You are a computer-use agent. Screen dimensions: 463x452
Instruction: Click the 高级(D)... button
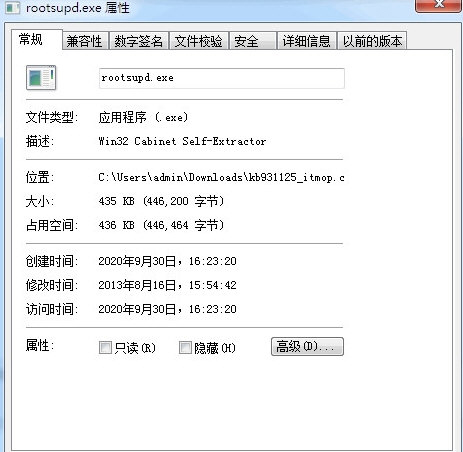point(307,347)
